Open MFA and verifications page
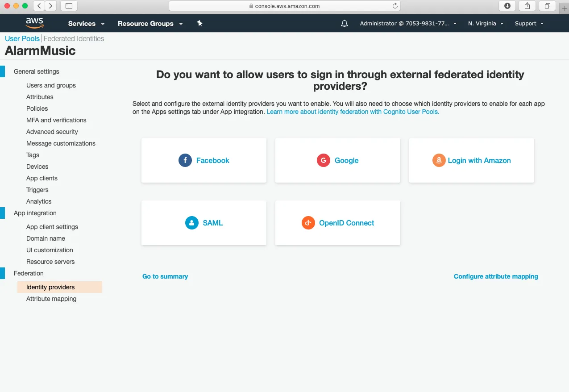Screen dimensions: 569x392 coord(56,120)
